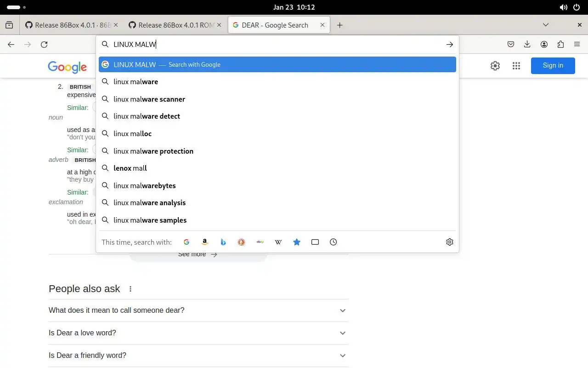Expand 'What does it mean to call someone dear?'
This screenshot has height=368, width=588.
coord(198,310)
